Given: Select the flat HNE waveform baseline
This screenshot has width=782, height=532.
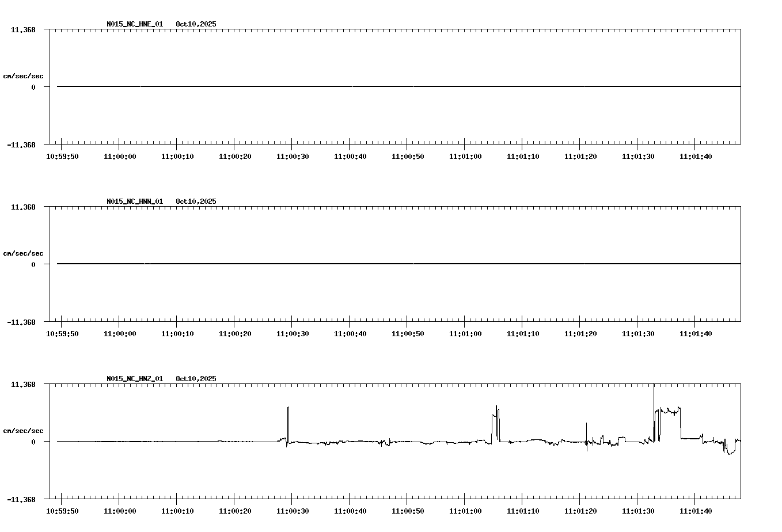Looking at the screenshot, I should 346,86.
